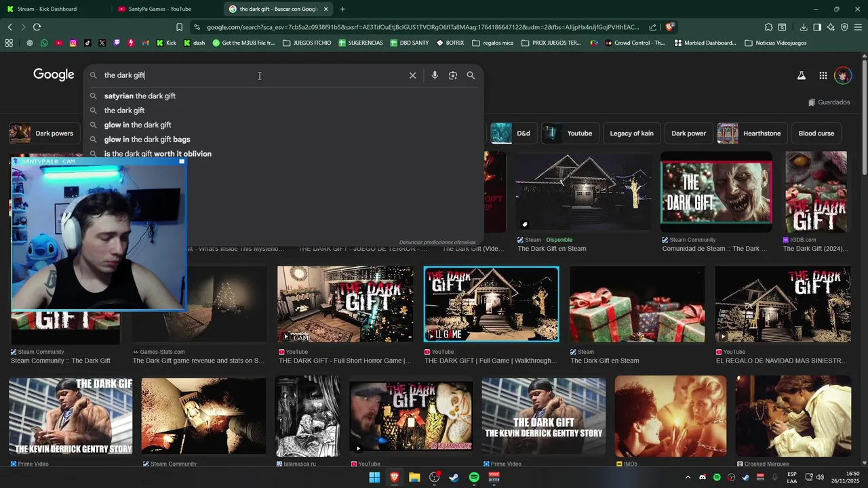
Task: Show hidden system tray icons chevron
Action: (x=688, y=478)
